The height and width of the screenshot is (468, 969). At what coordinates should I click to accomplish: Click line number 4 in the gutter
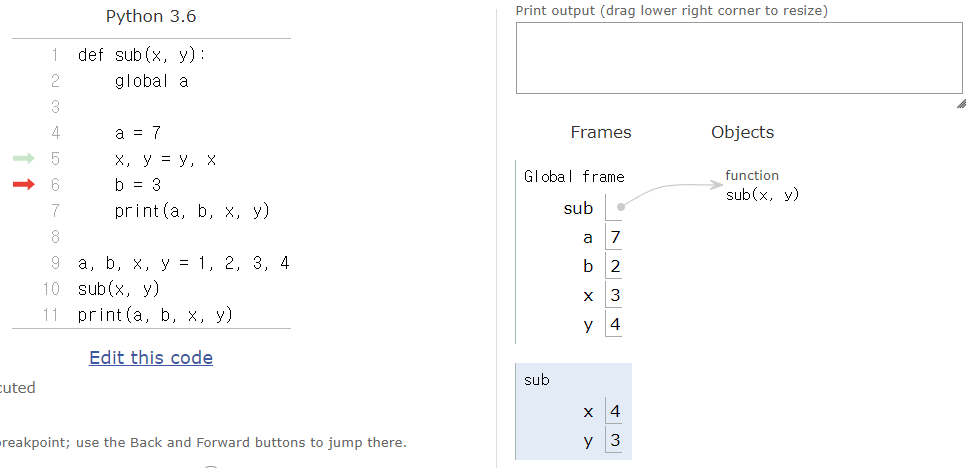[55, 132]
